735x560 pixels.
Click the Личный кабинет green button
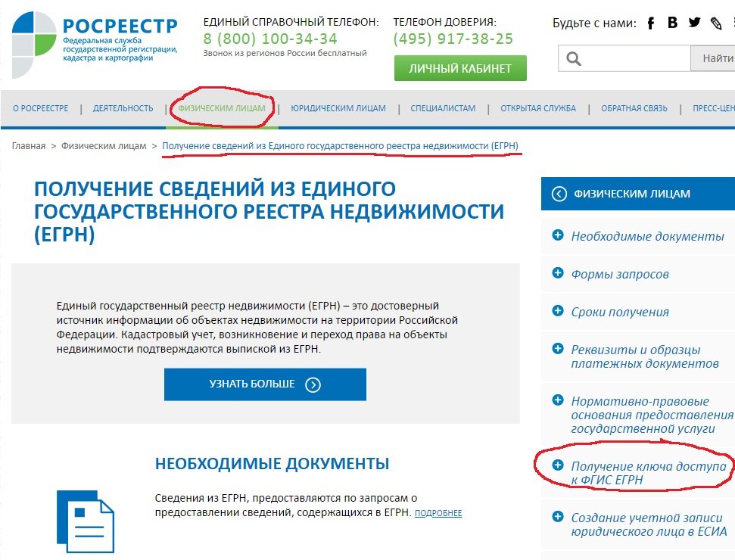click(x=460, y=68)
